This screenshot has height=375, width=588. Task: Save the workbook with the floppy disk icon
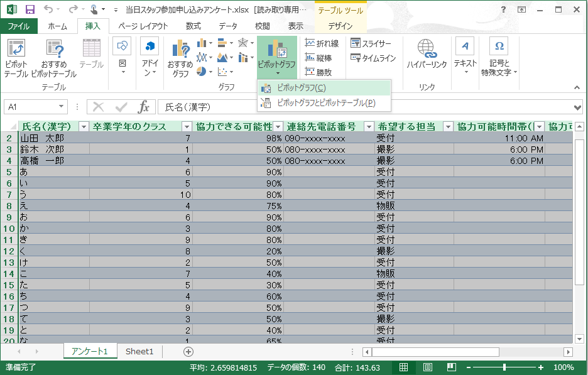click(x=30, y=9)
